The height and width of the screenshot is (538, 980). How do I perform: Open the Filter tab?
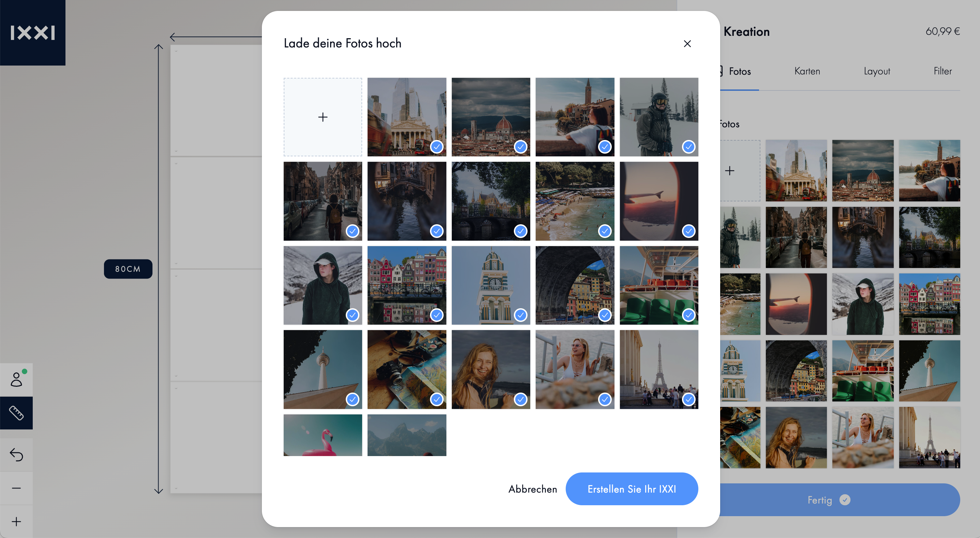click(x=942, y=71)
